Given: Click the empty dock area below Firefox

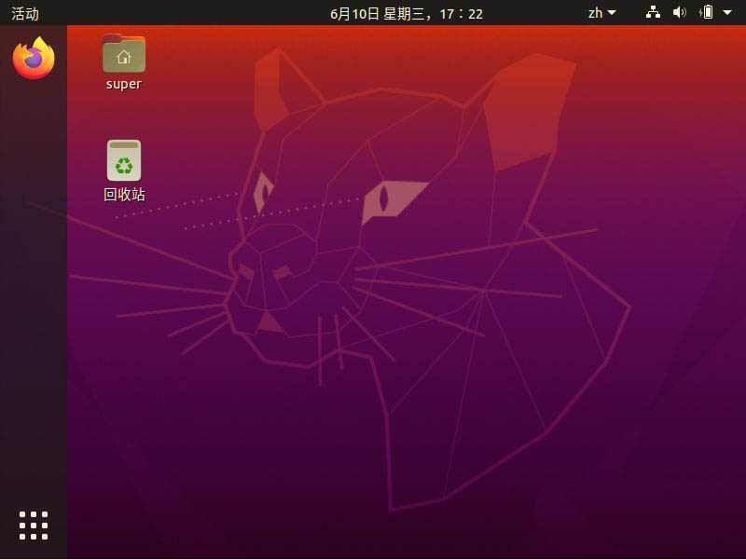Looking at the screenshot, I should click(x=34, y=285).
